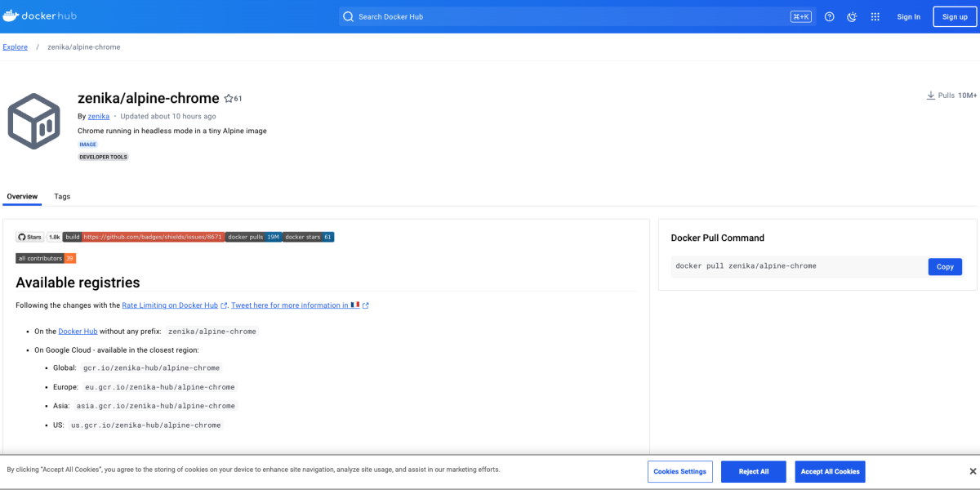Click the help question mark icon
This screenshot has width=980, height=490.
(829, 16)
